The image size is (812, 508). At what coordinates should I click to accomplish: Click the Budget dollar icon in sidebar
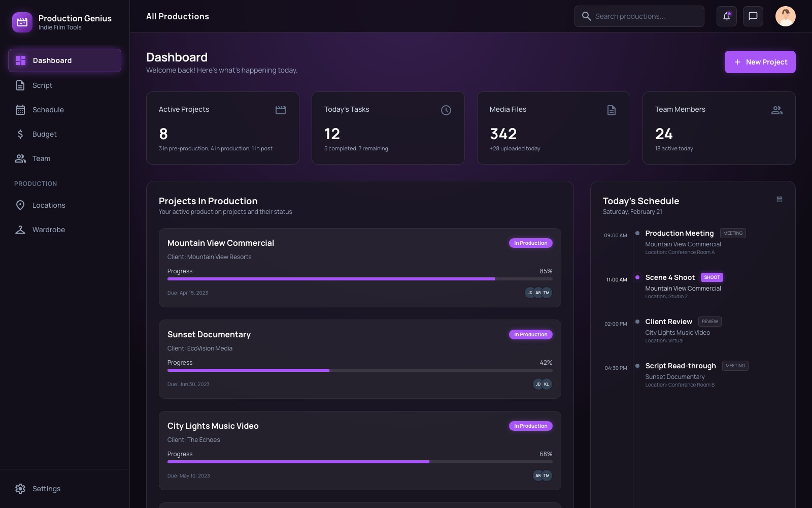20,134
